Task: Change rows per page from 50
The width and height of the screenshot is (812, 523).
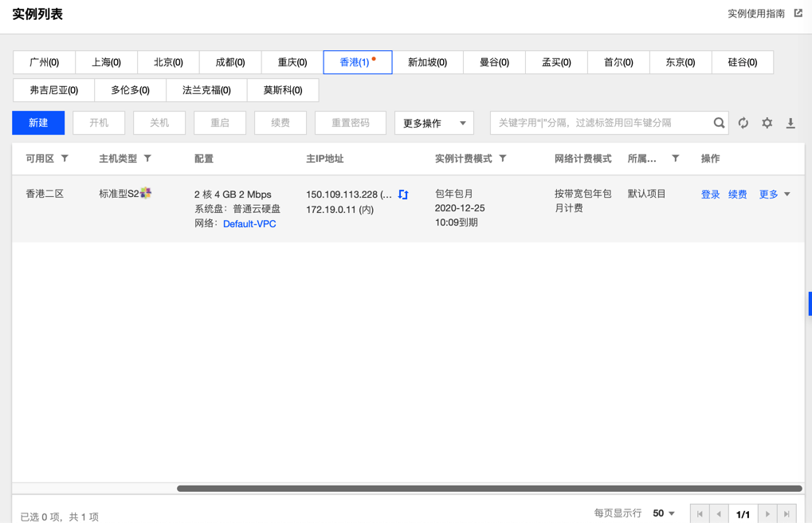Action: point(663,513)
